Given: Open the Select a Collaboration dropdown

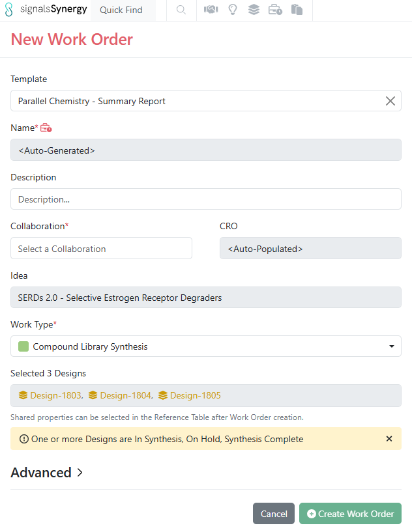Looking at the screenshot, I should pos(101,249).
